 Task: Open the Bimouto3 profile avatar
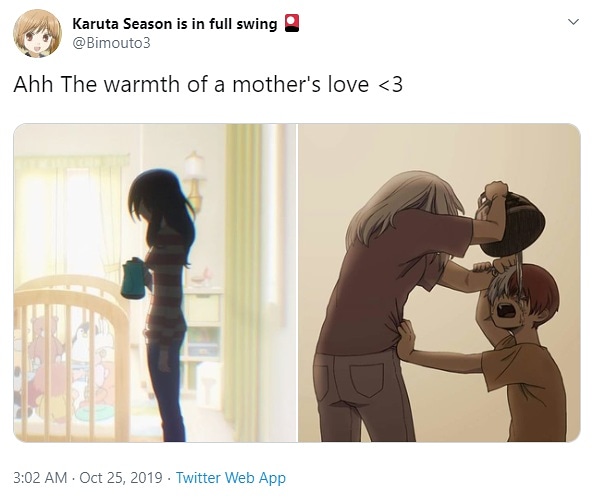37,33
